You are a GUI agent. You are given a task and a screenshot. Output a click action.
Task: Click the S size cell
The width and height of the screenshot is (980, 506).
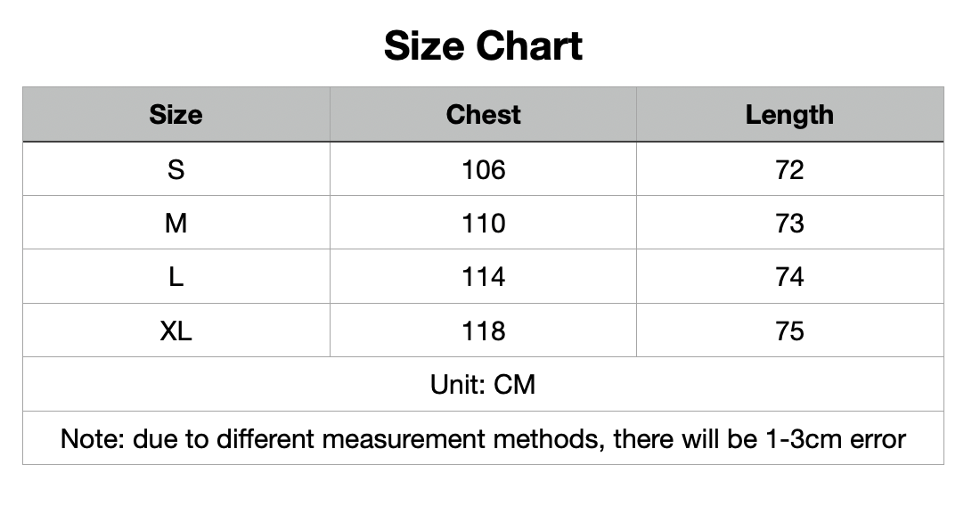click(x=176, y=169)
